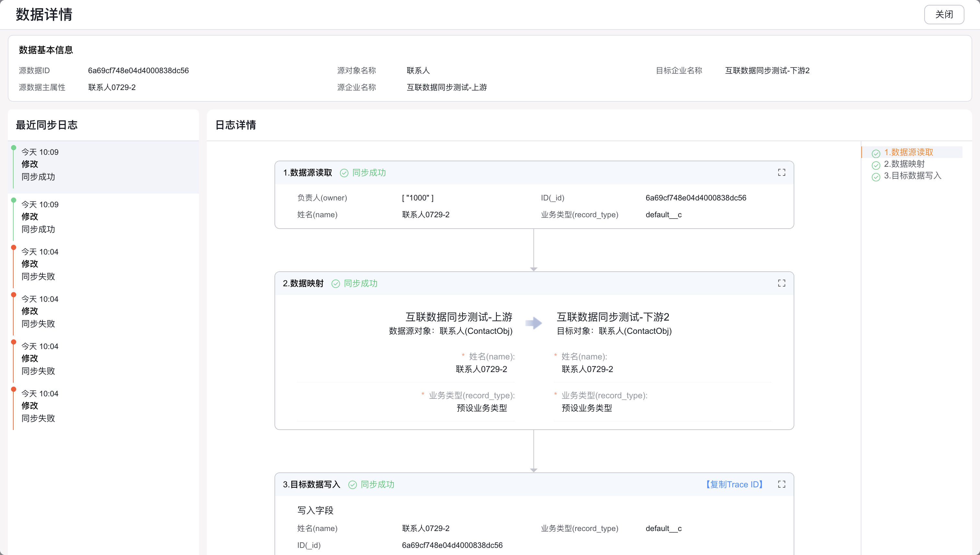Expand the 目标数据写入 panel to fullscreen
This screenshot has height=555, width=980.
(x=781, y=484)
